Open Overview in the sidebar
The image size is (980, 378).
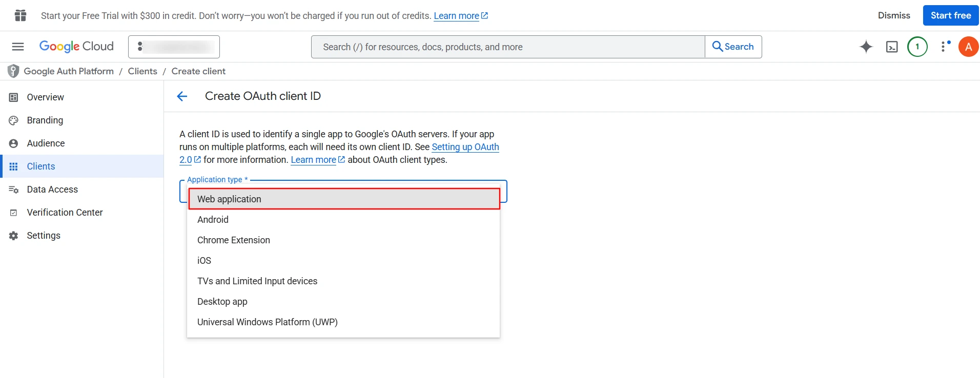82,97
